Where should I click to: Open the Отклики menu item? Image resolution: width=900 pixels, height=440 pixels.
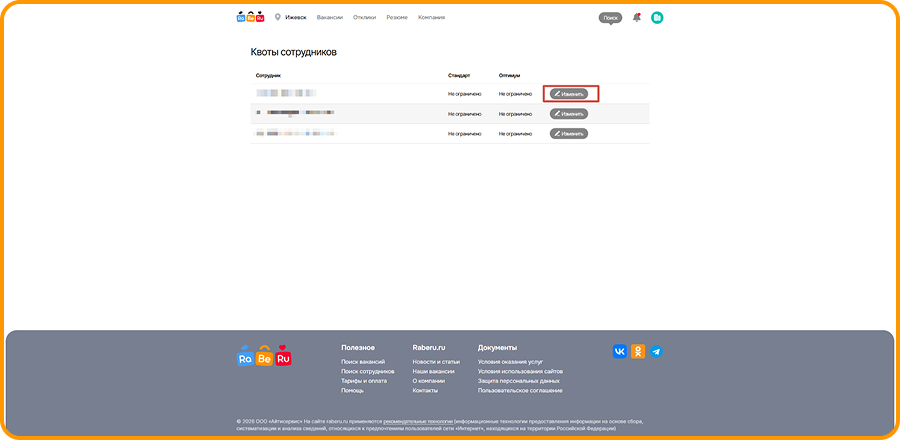tap(364, 17)
